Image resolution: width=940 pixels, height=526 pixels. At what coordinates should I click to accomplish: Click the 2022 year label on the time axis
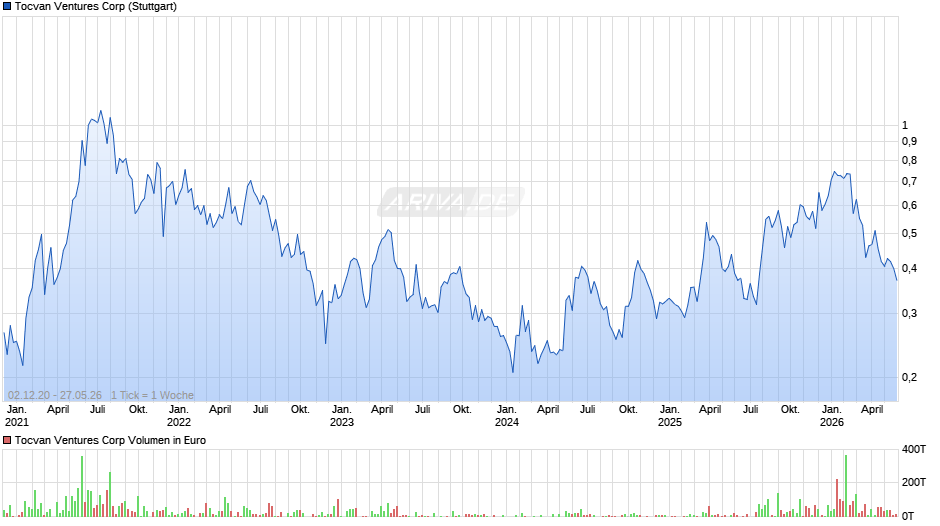[179, 422]
